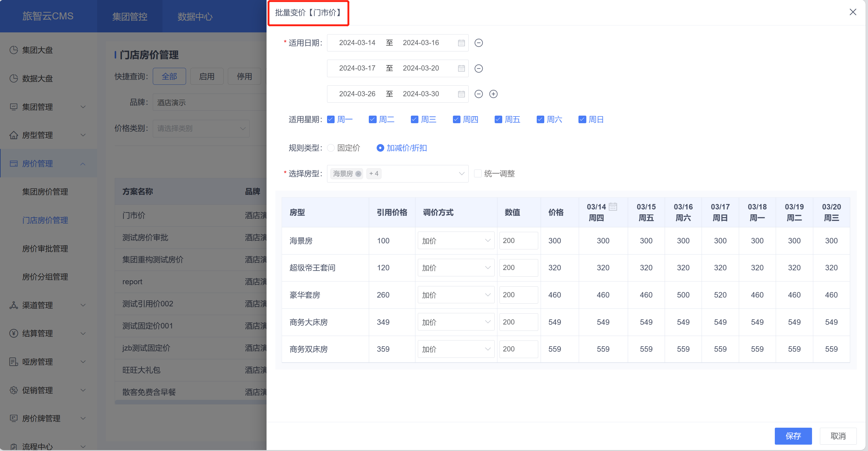Open 集团房价管理 submenu item
This screenshot has height=451, width=868.
coord(45,192)
